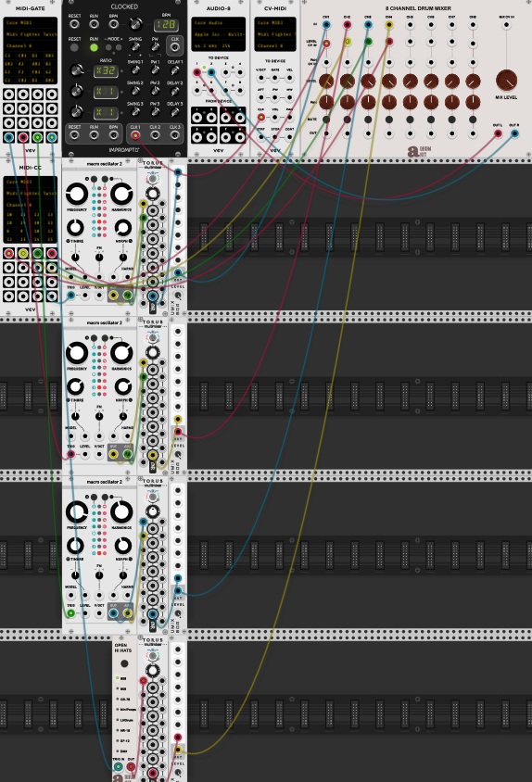
Task: Click AUDIO-8 To Device input jack 2
Action: click(x=211, y=73)
